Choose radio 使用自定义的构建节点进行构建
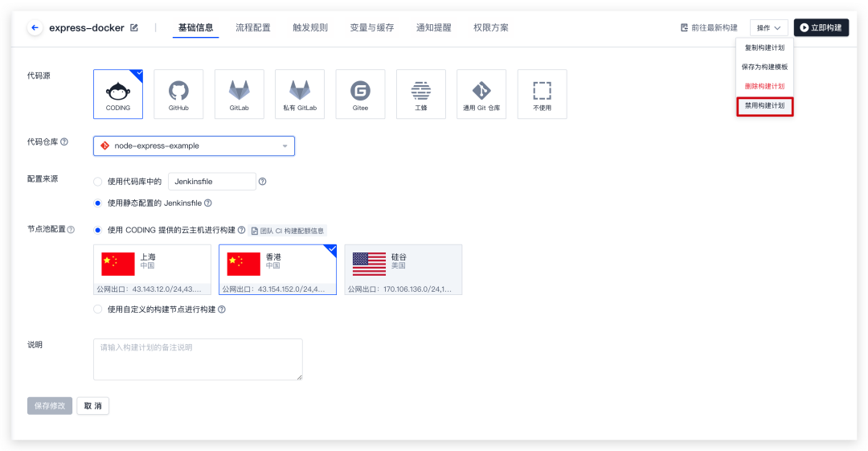The width and height of the screenshot is (868, 451). coord(98,310)
